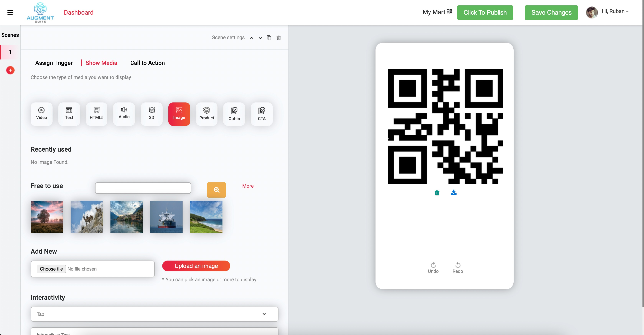Image resolution: width=644 pixels, height=335 pixels.
Task: Move scene down with the down chevron
Action: point(260,38)
